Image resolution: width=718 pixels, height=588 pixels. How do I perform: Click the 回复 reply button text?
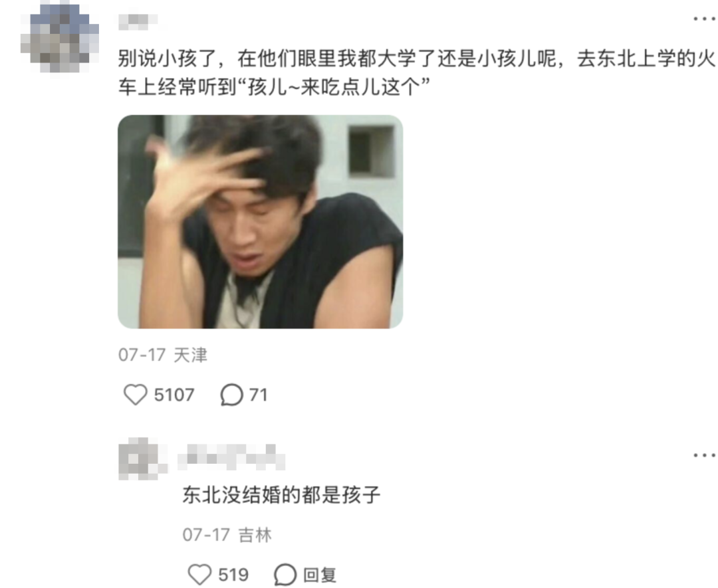320,575
